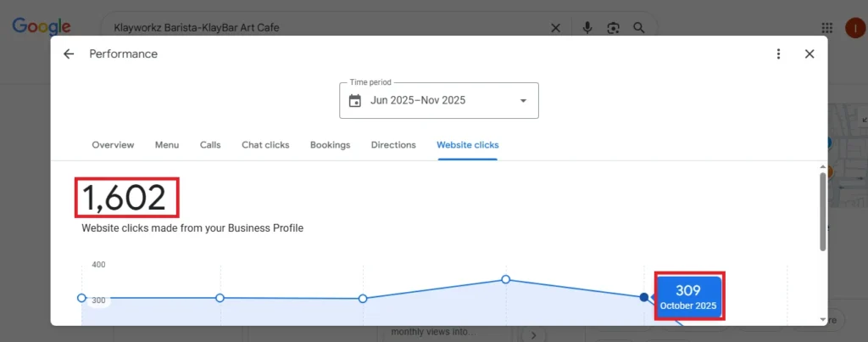This screenshot has height=342, width=868.
Task: Click the magnifier search icon
Action: (x=639, y=28)
